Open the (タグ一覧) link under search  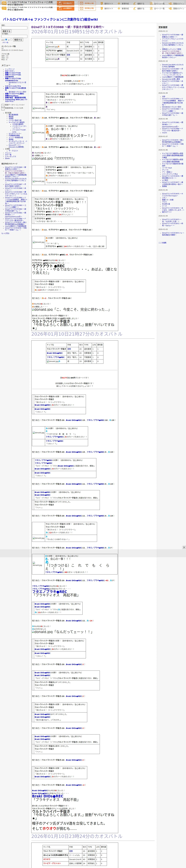[x=5, y=42]
